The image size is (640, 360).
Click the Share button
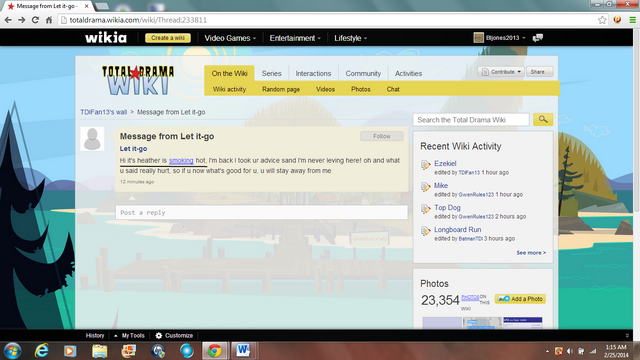point(539,72)
